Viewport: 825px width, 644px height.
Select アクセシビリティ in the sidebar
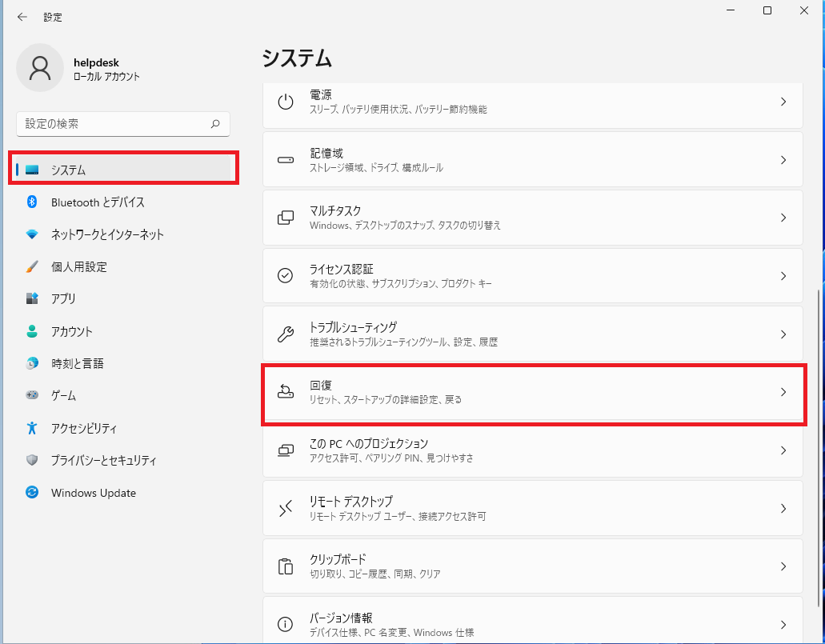click(x=124, y=428)
